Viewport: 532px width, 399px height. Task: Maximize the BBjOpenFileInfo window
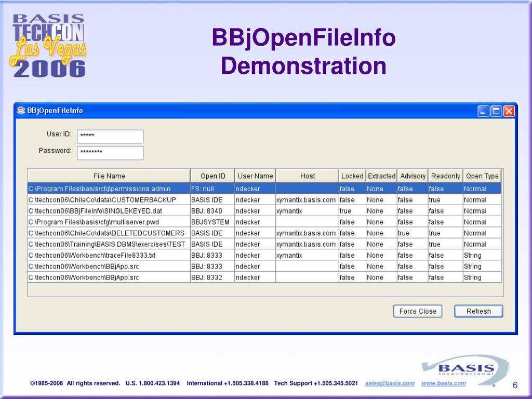(x=496, y=111)
